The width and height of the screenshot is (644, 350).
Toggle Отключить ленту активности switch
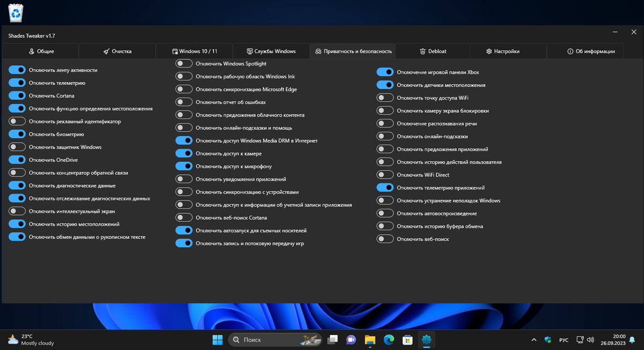tap(17, 70)
